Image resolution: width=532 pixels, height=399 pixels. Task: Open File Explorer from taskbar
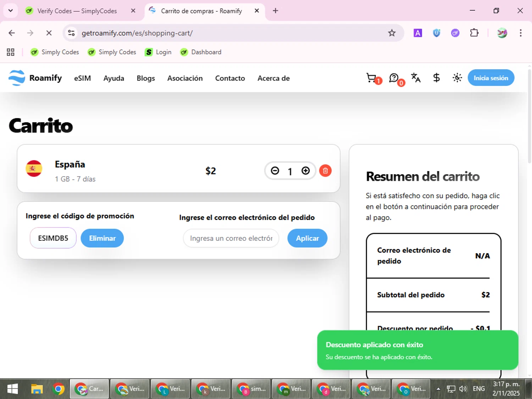click(x=37, y=389)
